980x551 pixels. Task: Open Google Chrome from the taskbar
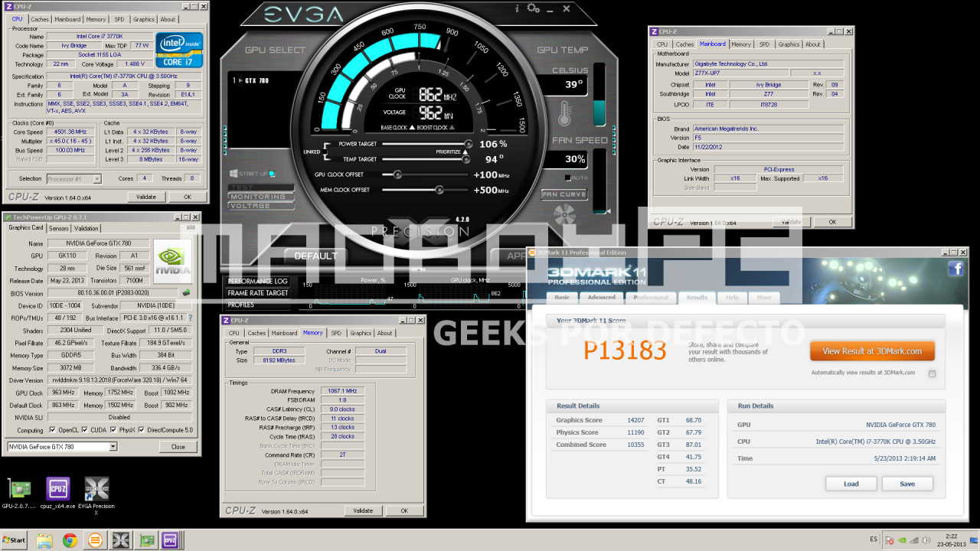(70, 540)
